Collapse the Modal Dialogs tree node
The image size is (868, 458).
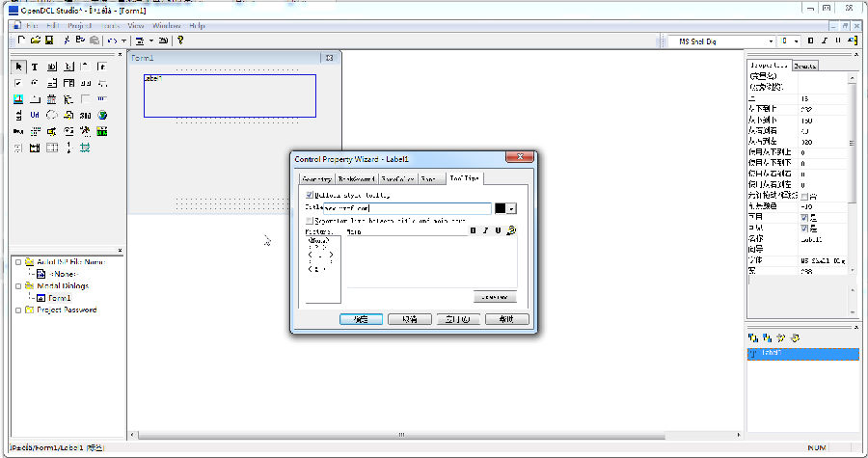click(18, 286)
